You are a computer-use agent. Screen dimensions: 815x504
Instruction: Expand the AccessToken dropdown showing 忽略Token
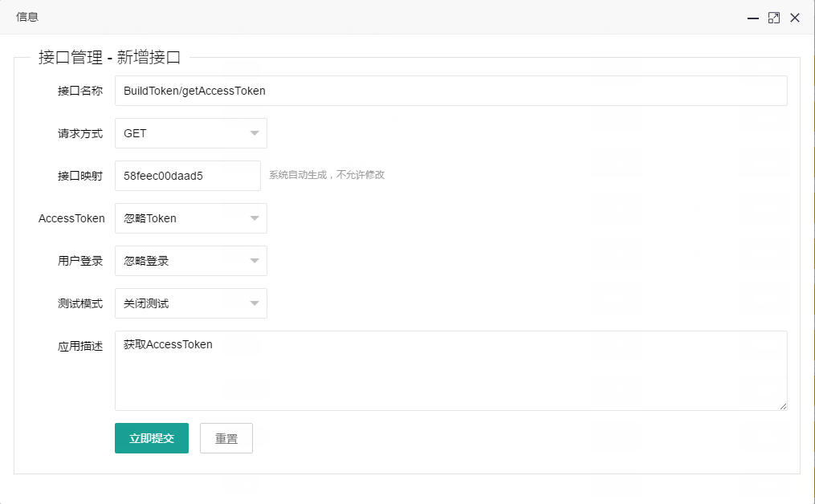[191, 218]
